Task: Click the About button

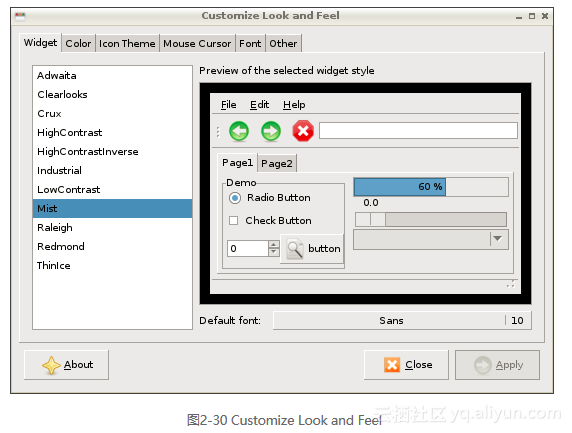Action: [66, 365]
